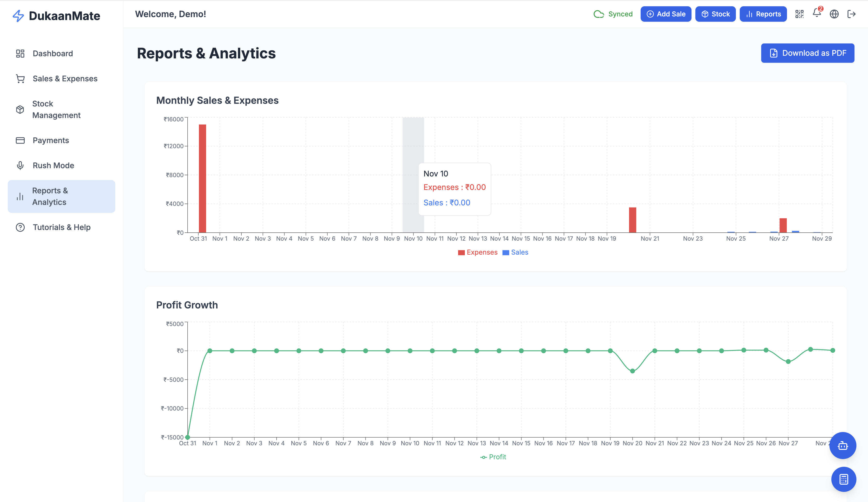Viewport: 868px width, 502px height.
Task: Click the logout arrow icon
Action: point(851,14)
